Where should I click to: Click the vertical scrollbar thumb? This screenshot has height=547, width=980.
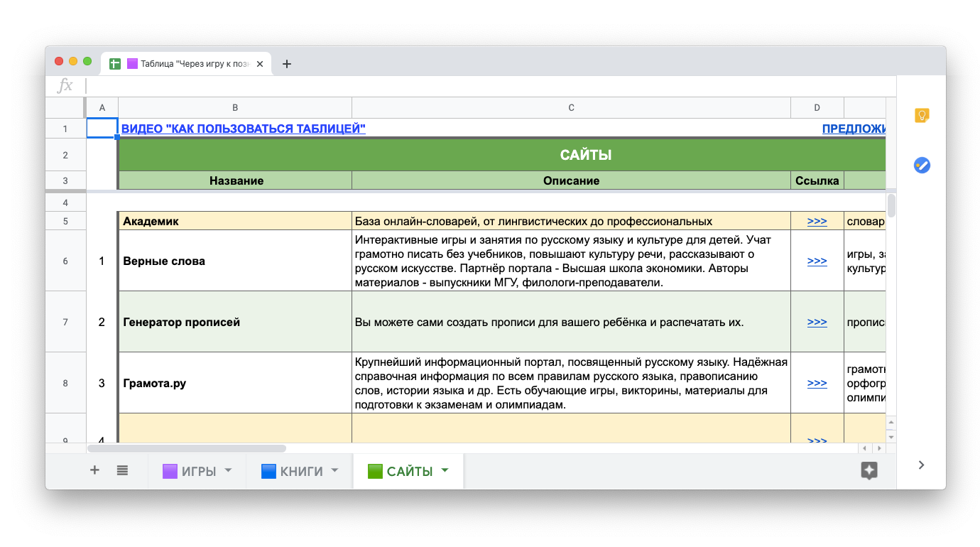point(891,205)
